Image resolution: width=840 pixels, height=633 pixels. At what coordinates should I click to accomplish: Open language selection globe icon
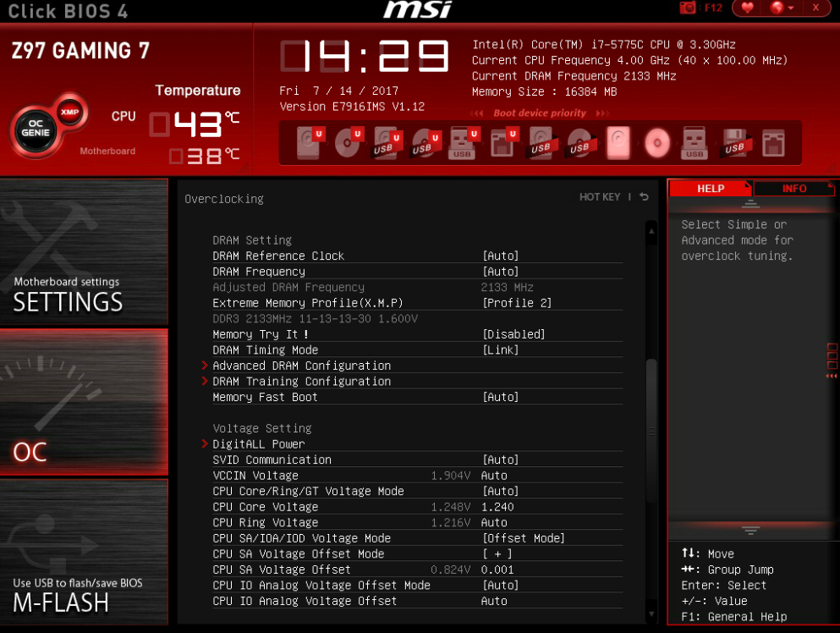[x=777, y=8]
